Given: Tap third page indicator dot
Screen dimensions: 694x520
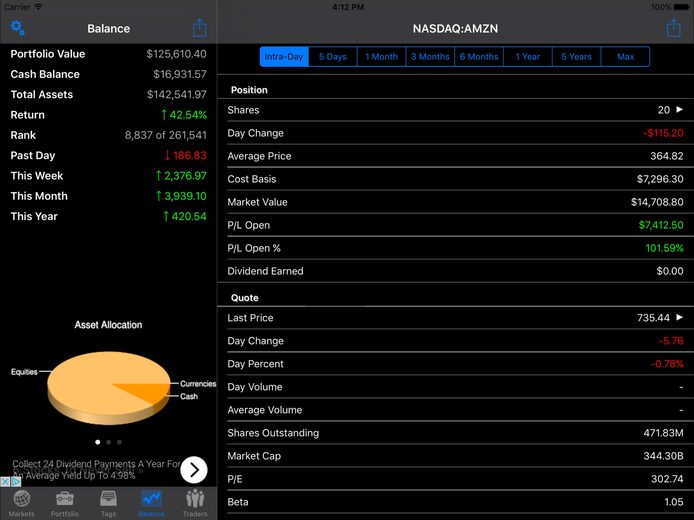Looking at the screenshot, I should point(120,442).
